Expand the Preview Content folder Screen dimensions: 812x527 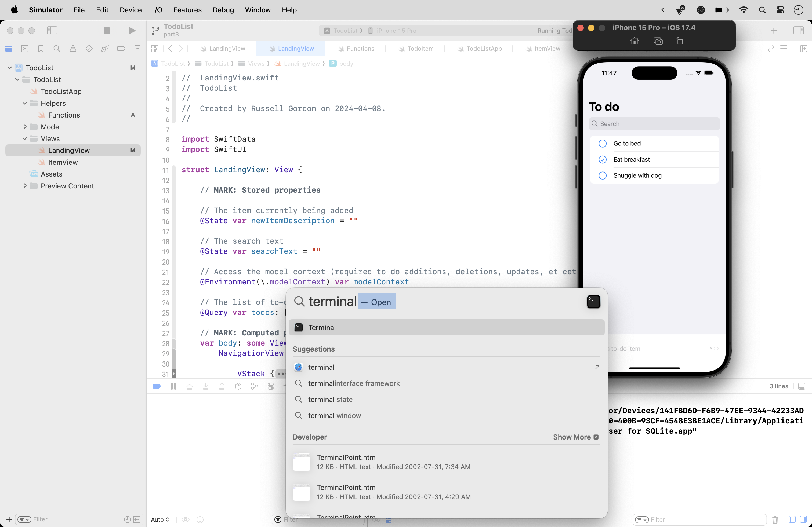tap(25, 186)
